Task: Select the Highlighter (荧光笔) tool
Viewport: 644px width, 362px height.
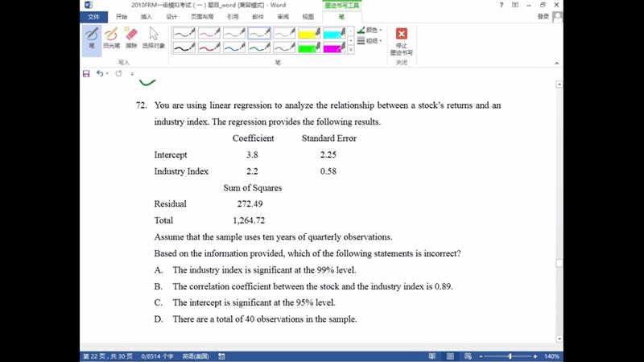Action: pyautogui.click(x=111, y=38)
